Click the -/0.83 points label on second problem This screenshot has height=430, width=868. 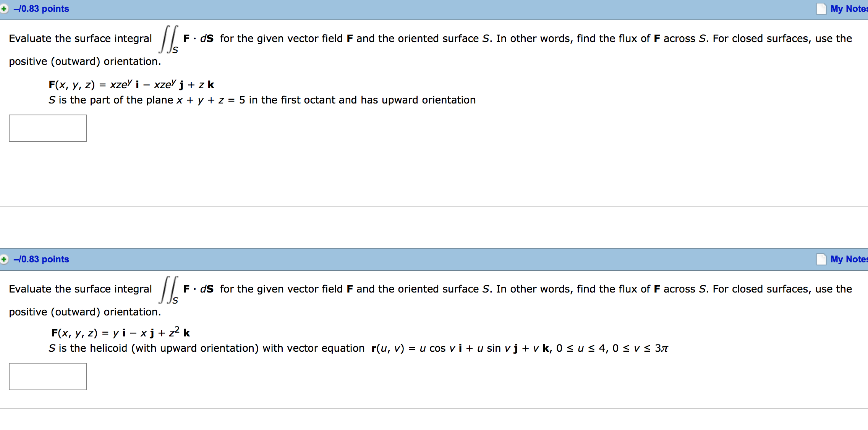[x=41, y=259]
